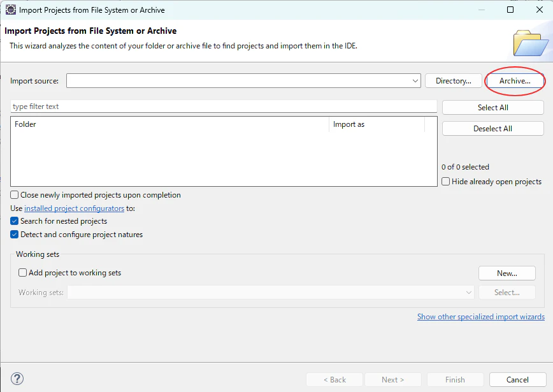Image resolution: width=553 pixels, height=392 pixels.
Task: Click Select All button
Action: click(493, 108)
